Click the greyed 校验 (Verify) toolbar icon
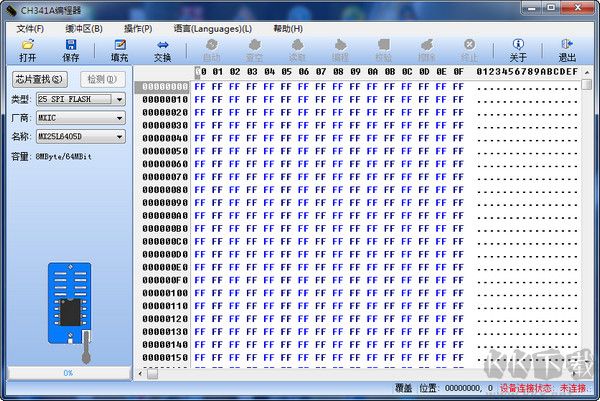The height and width of the screenshot is (401, 600). click(x=383, y=44)
